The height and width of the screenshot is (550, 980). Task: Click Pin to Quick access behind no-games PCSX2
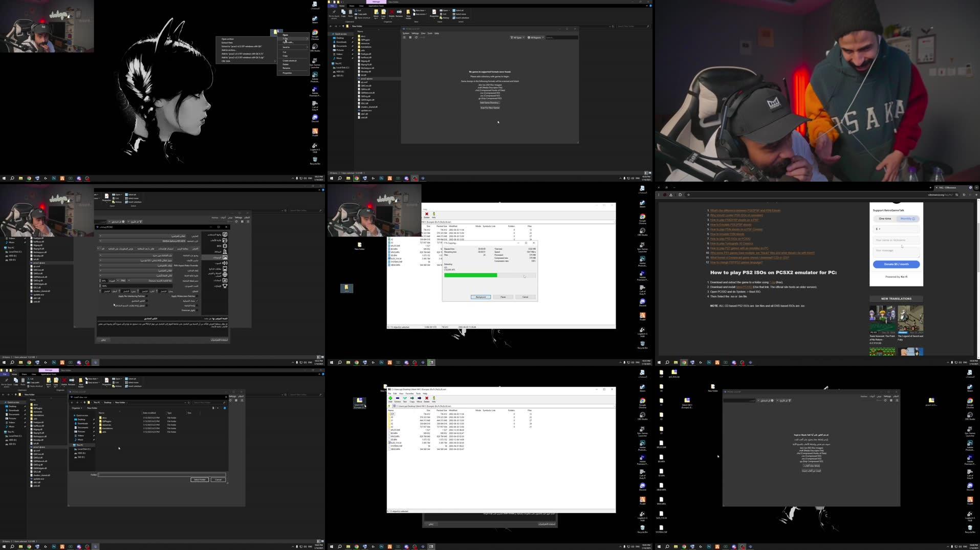click(x=334, y=13)
